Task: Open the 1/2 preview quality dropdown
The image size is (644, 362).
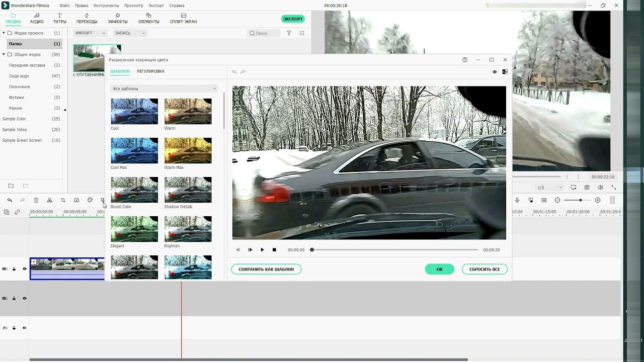Action: pyautogui.click(x=549, y=188)
